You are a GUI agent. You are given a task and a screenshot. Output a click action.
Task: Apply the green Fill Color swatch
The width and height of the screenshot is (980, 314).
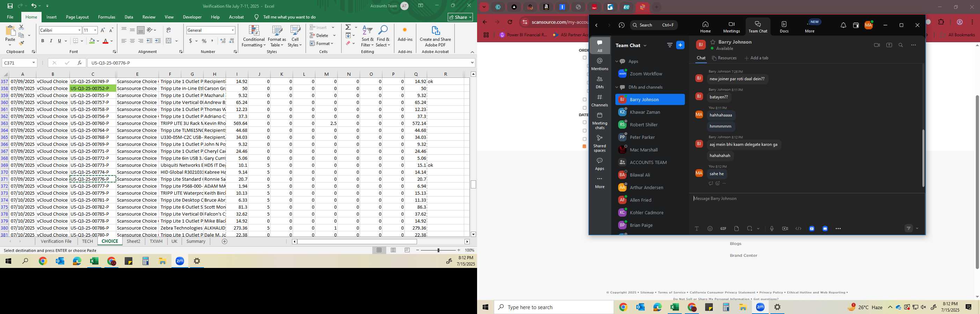pyautogui.click(x=92, y=41)
